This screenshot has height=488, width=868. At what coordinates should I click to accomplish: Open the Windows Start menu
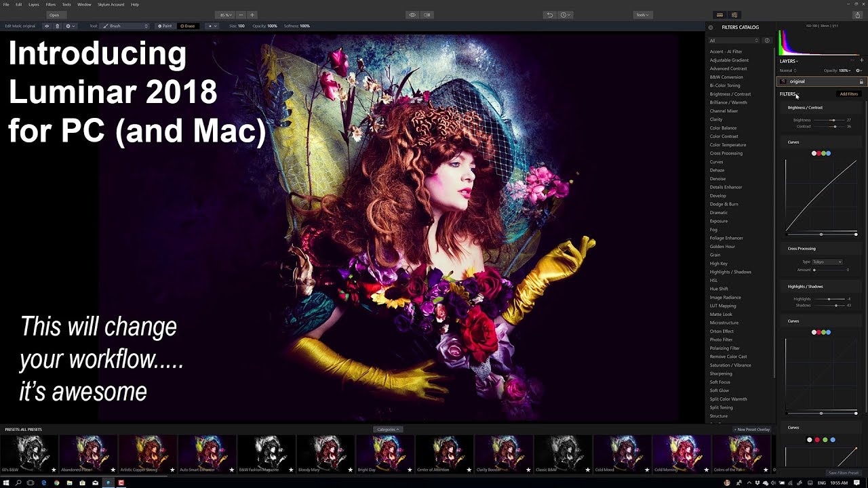pos(6,483)
